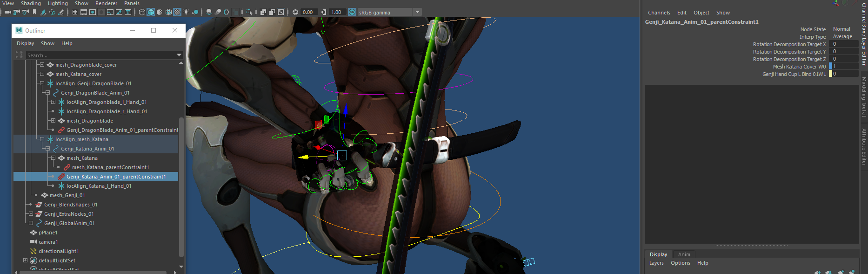
Task: Collapse locAlign_Genji_DragonBlade_01 node
Action: coord(42,83)
